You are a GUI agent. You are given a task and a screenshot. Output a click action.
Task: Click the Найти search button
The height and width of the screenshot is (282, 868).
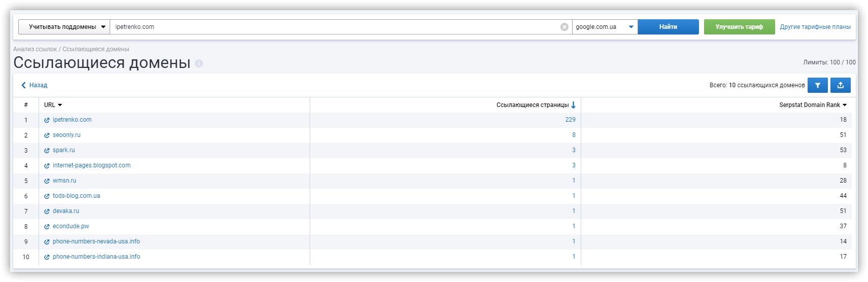click(x=668, y=27)
